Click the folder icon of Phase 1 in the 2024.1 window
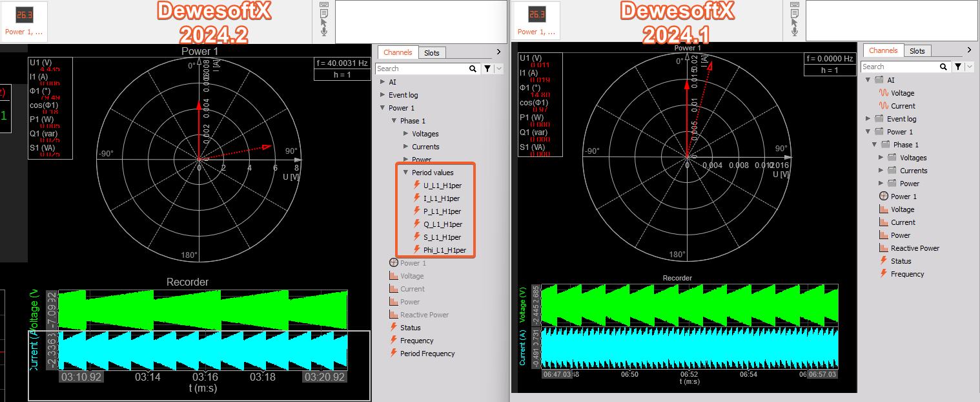The height and width of the screenshot is (402, 980). [x=885, y=144]
